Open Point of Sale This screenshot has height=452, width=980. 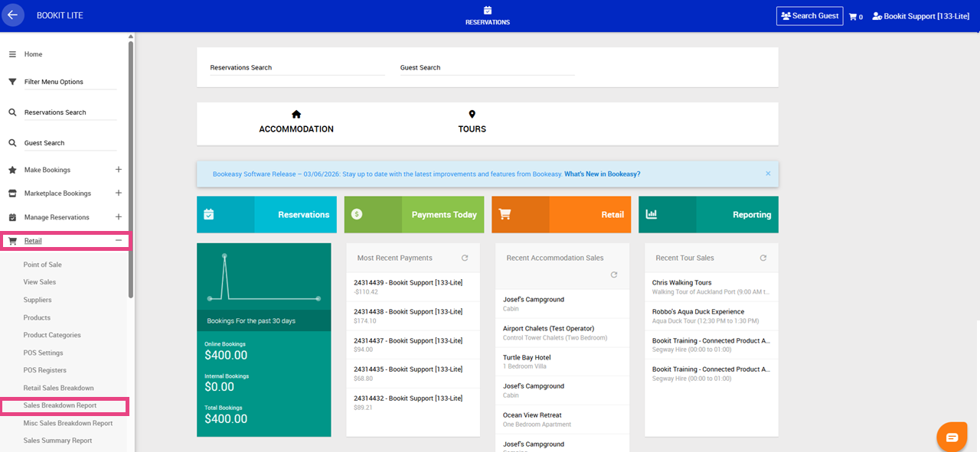[x=43, y=265]
